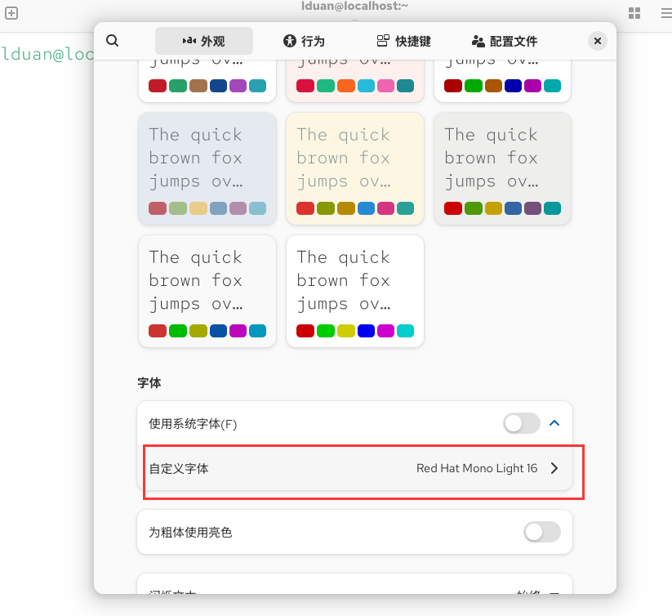Switch to the 配置文件 tab
Image resolution: width=672 pixels, height=616 pixels.
[505, 41]
